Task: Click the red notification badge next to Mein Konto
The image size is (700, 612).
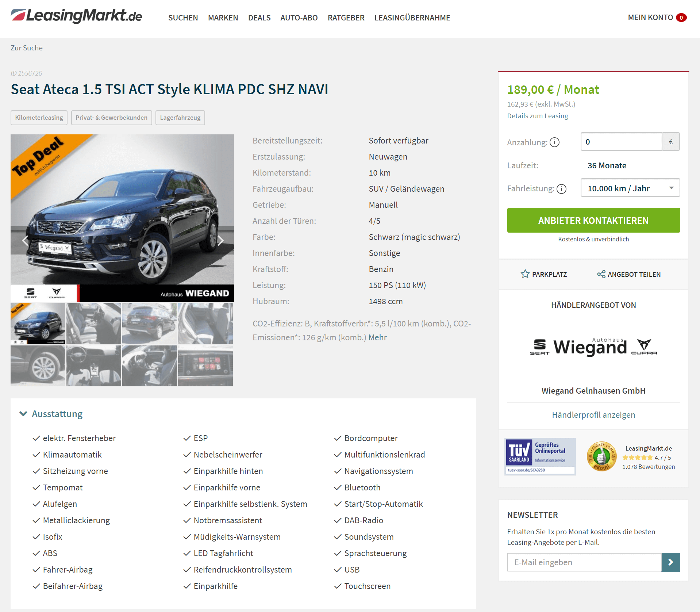Action: (x=681, y=18)
